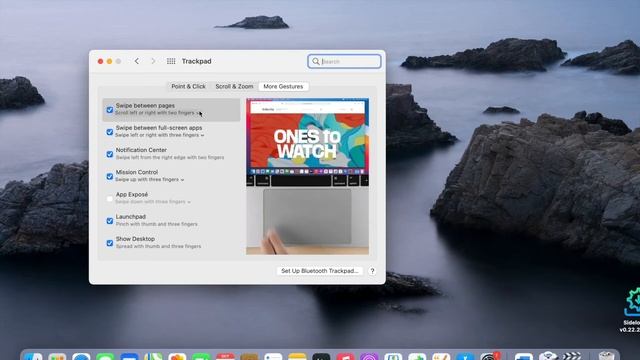Viewport: 640px width, 360px height.
Task: Select the 'Notification Center' row label
Action: pyautogui.click(x=141, y=150)
